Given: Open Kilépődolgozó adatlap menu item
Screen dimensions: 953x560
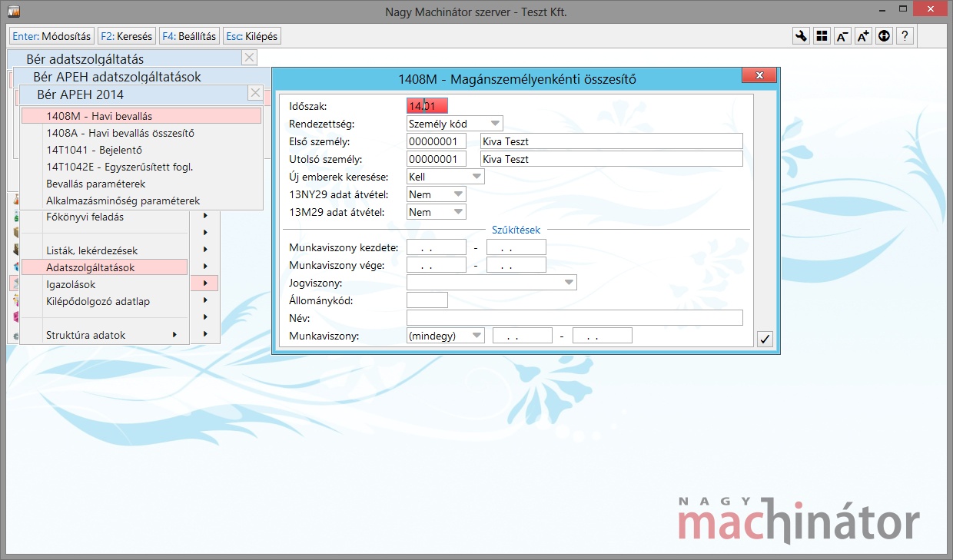Looking at the screenshot, I should [x=105, y=301].
